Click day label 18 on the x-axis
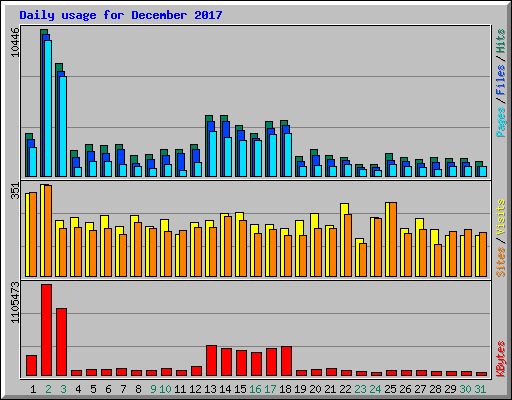Image resolution: width=512 pixels, height=400 pixels. click(285, 389)
